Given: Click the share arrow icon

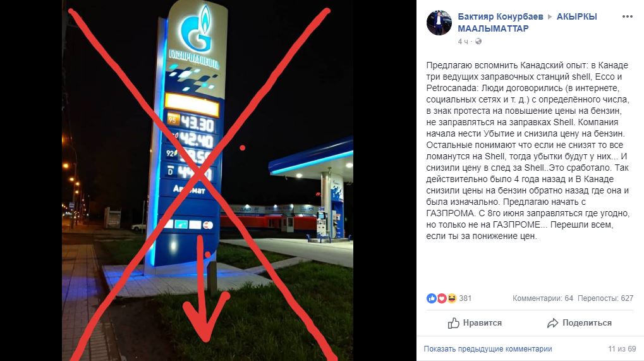Looking at the screenshot, I should (x=552, y=323).
